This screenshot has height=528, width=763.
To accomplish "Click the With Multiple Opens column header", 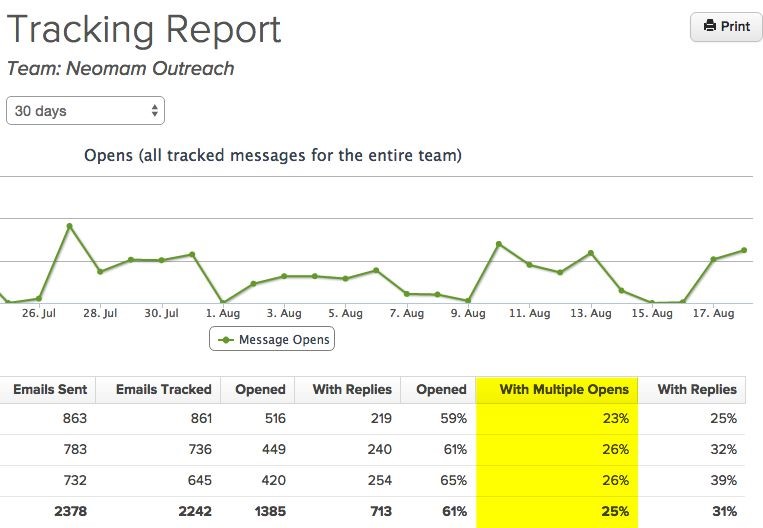I will [558, 389].
